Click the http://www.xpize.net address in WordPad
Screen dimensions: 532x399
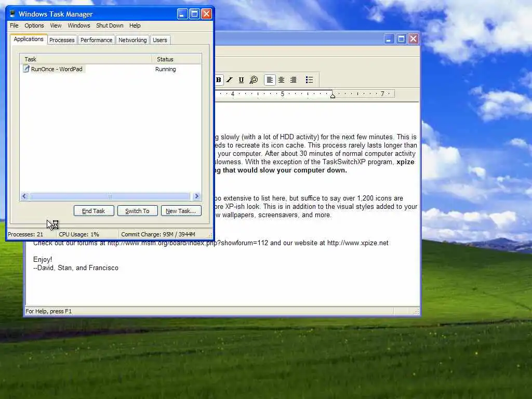click(x=357, y=243)
